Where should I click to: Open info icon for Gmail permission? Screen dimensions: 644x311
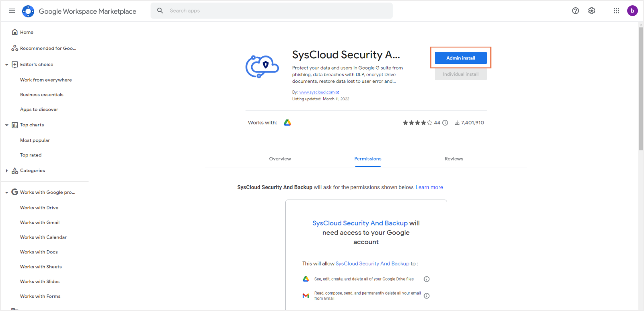[x=427, y=296]
